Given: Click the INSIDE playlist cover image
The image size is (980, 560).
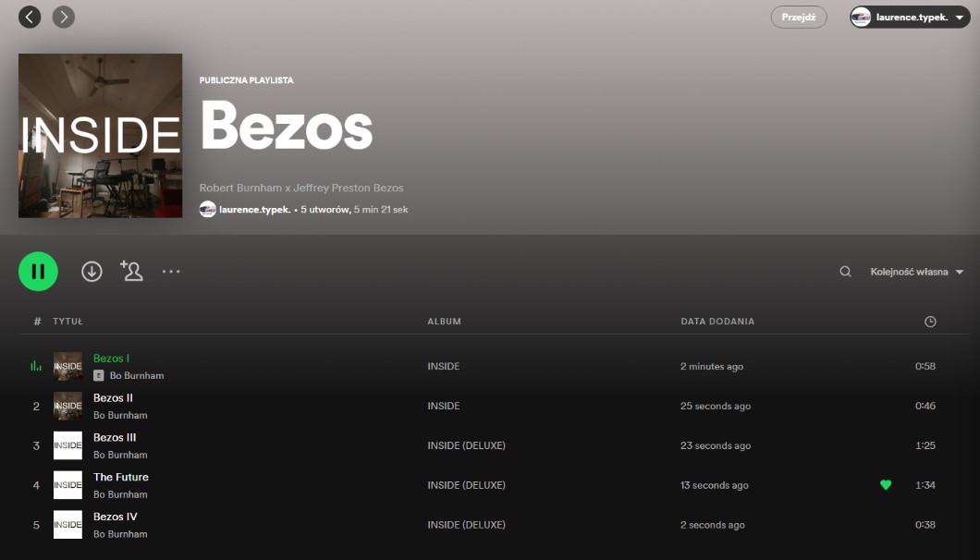Looking at the screenshot, I should [100, 136].
